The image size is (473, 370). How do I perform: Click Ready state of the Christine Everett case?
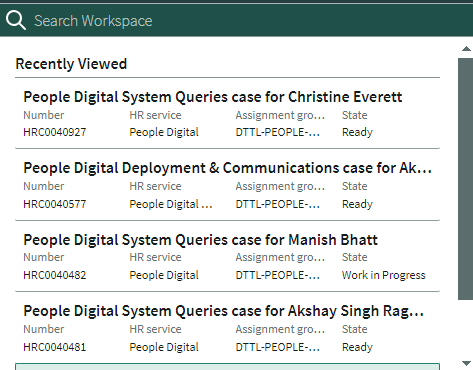pyautogui.click(x=357, y=132)
